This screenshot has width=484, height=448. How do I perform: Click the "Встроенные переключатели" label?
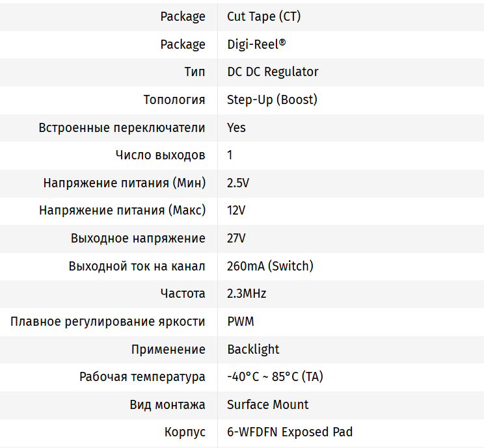[x=122, y=127]
